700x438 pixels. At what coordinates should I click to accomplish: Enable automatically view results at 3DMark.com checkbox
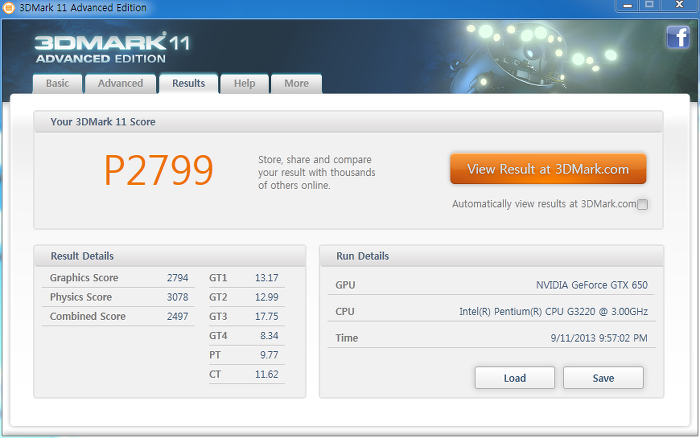(642, 204)
